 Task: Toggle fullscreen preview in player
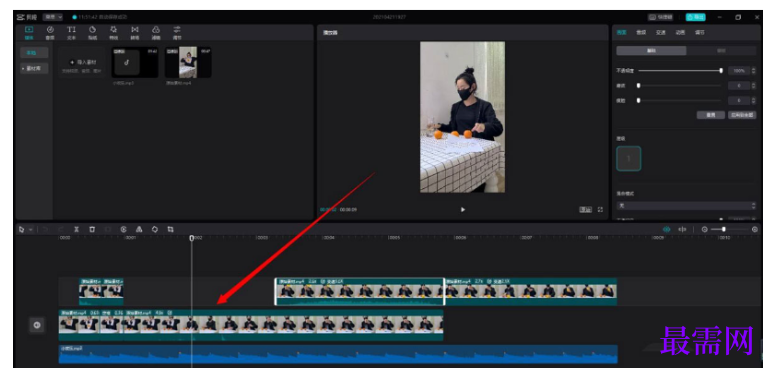[x=600, y=210]
